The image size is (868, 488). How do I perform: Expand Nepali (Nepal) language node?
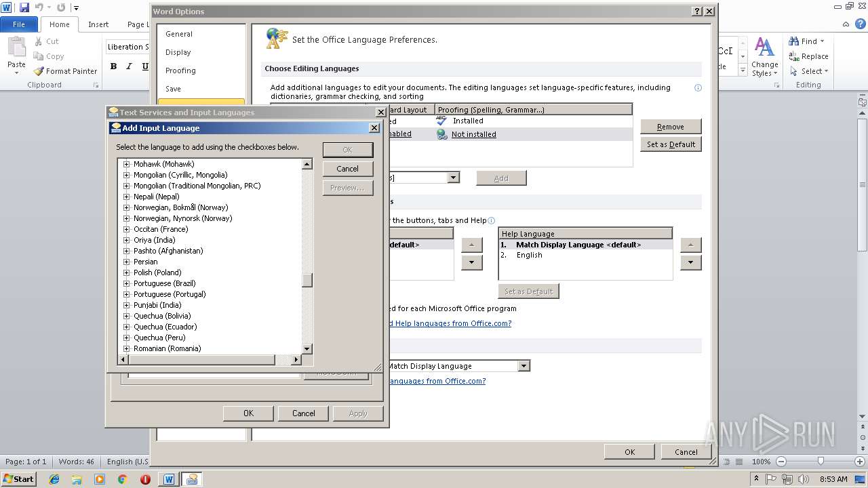pos(126,197)
